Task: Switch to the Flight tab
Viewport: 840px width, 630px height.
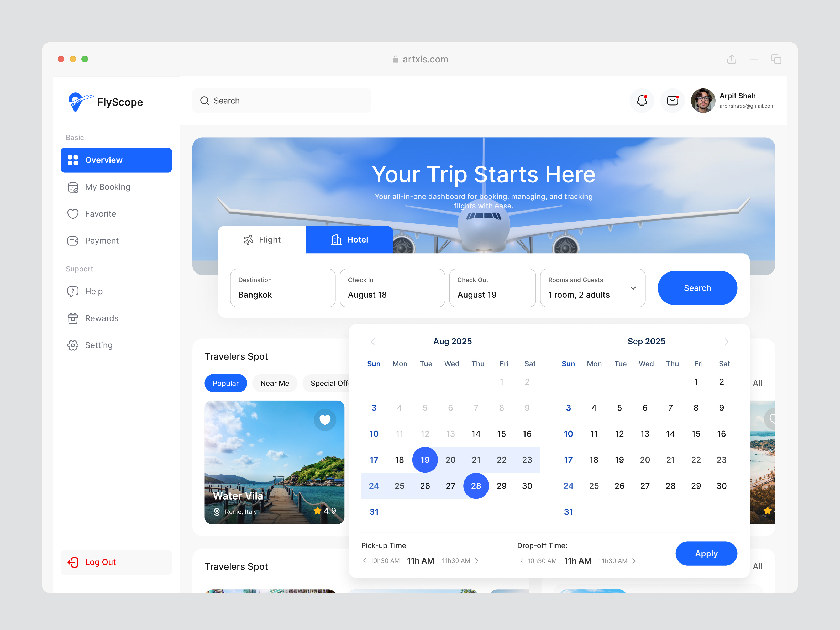Action: (x=262, y=240)
